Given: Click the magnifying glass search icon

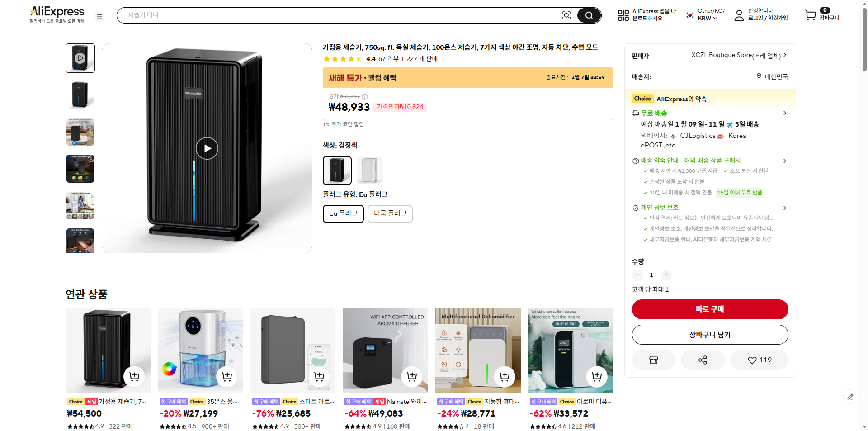Looking at the screenshot, I should [589, 15].
